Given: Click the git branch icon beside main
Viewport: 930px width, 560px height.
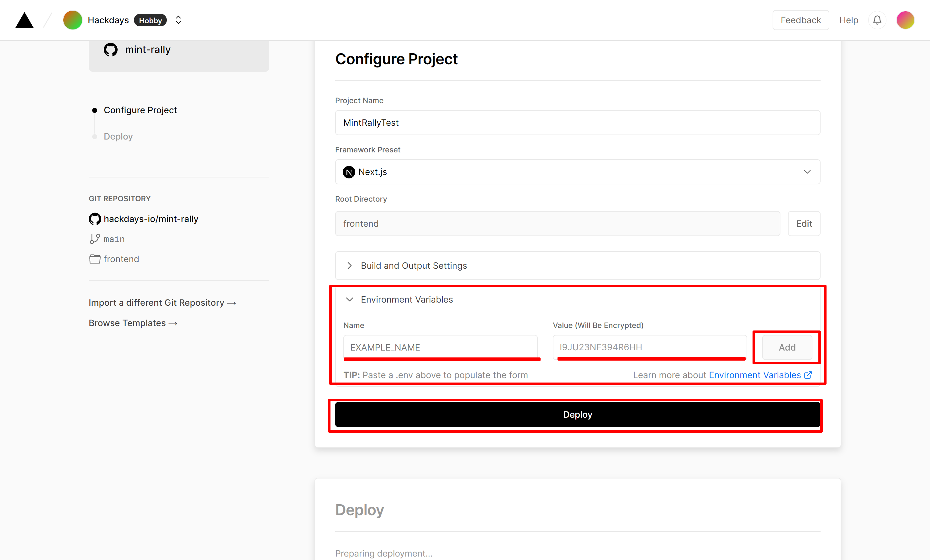Looking at the screenshot, I should (95, 239).
